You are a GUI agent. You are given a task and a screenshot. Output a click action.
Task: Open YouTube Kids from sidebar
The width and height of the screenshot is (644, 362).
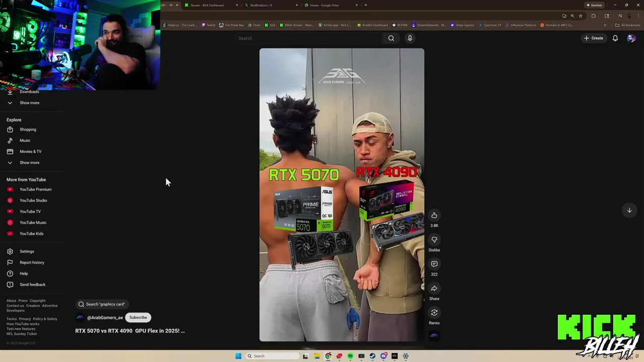(31, 234)
